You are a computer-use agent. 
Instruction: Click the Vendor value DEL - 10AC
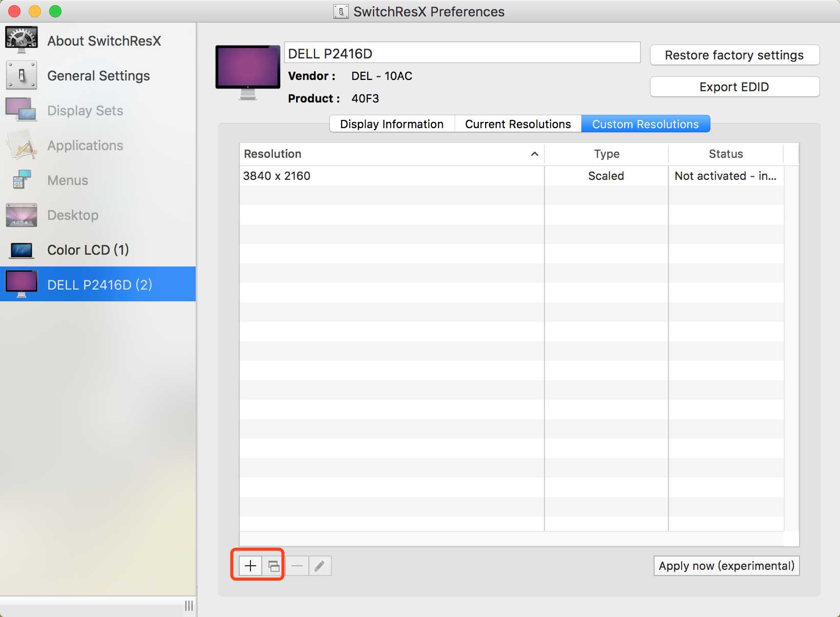(x=382, y=76)
